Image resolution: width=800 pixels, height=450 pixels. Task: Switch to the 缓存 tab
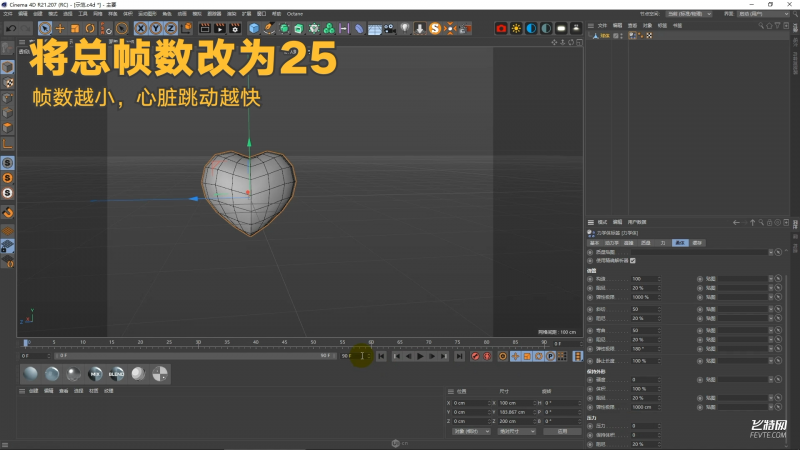(697, 243)
